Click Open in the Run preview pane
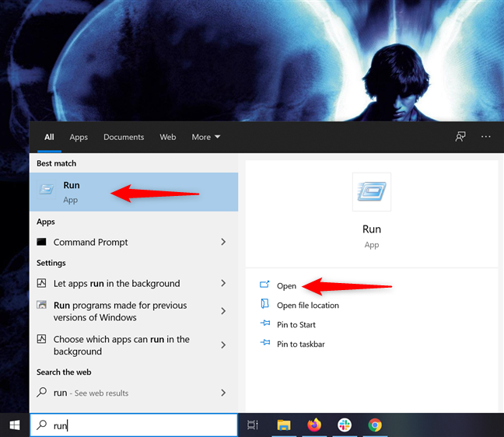 click(x=286, y=286)
